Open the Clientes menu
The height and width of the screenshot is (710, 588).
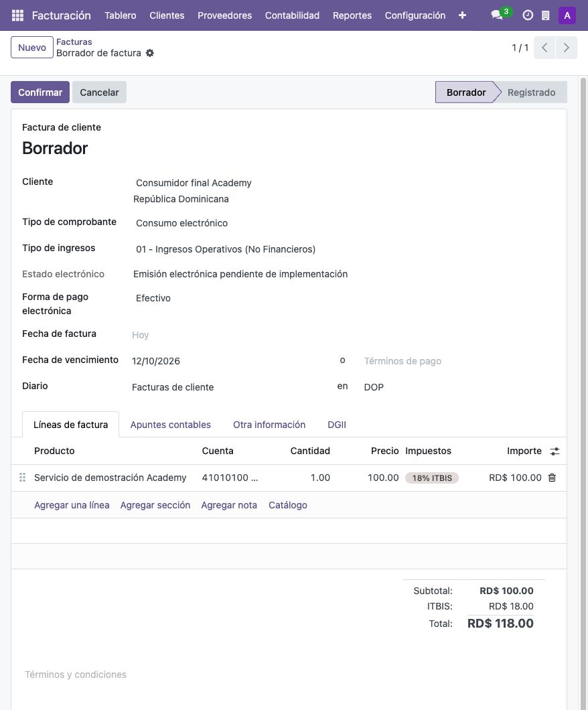[167, 15]
